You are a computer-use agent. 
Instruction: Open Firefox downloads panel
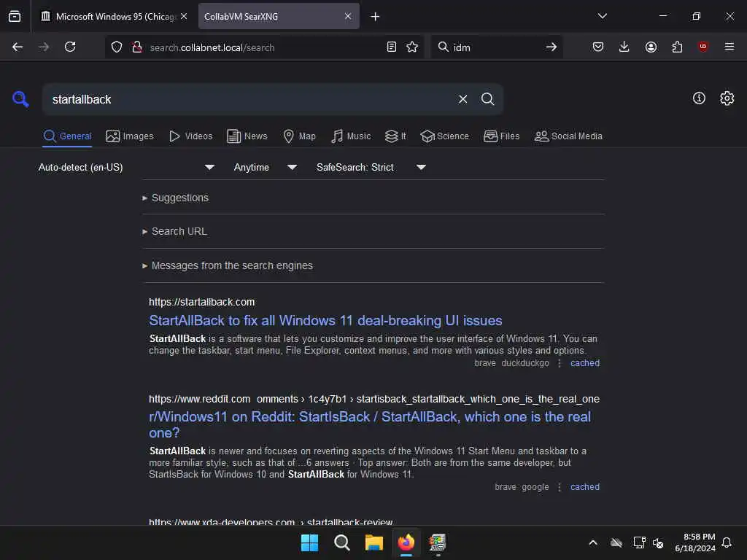624,47
